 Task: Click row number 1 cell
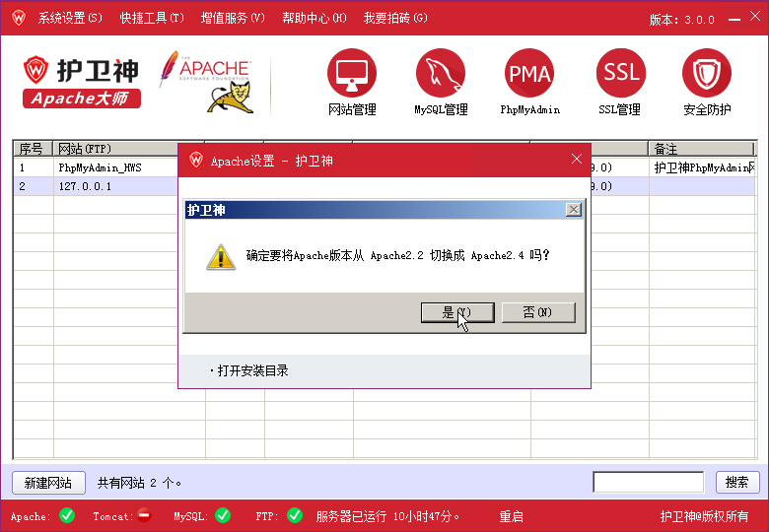pos(34,168)
